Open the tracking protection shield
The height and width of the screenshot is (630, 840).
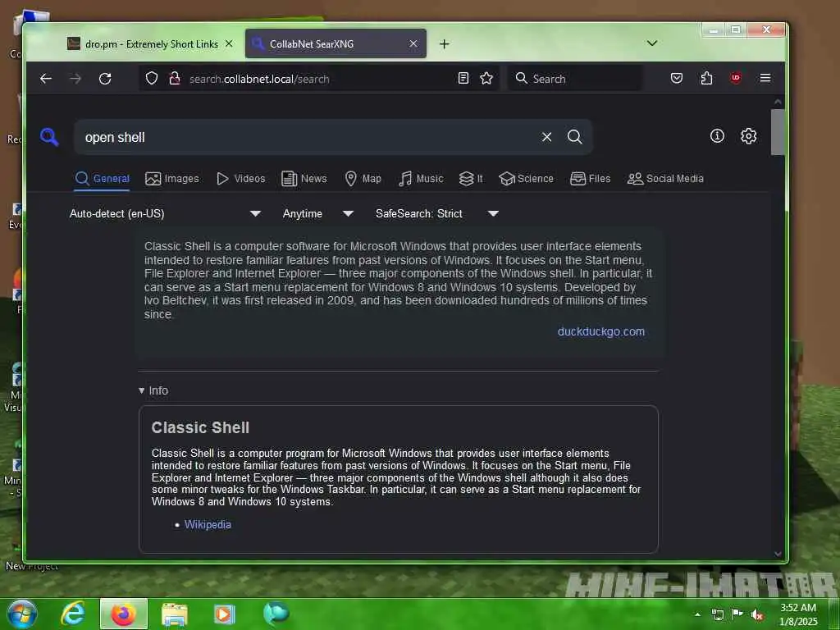(x=152, y=78)
